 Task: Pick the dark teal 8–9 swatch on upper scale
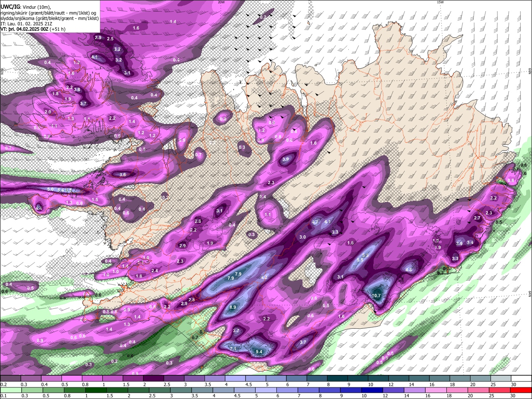click(337, 378)
